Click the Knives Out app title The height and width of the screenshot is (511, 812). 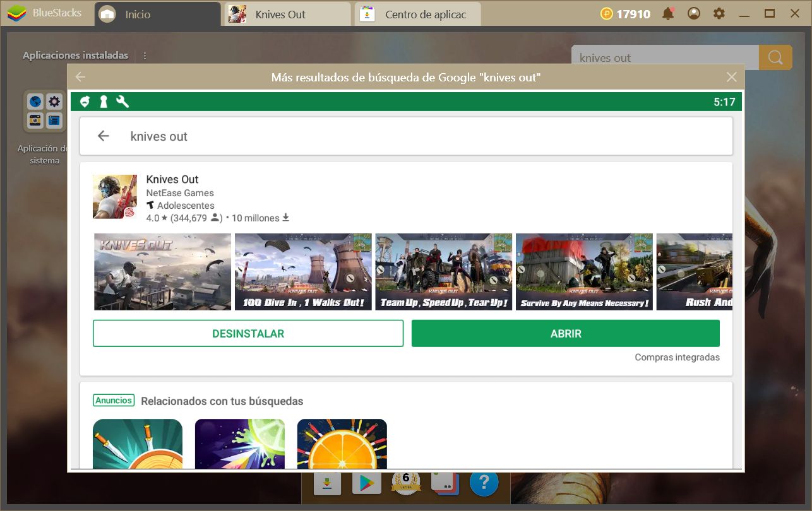tap(172, 179)
